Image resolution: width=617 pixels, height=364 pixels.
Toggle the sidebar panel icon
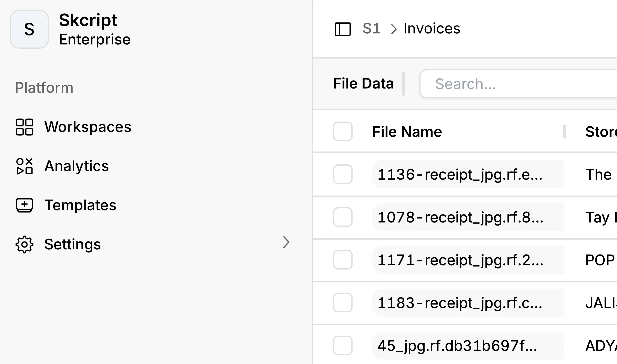point(343,29)
